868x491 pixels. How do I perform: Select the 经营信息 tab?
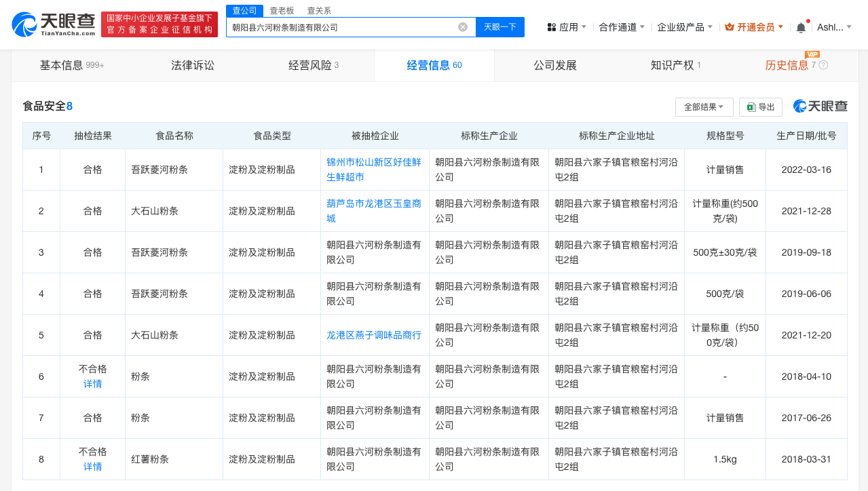tap(434, 65)
